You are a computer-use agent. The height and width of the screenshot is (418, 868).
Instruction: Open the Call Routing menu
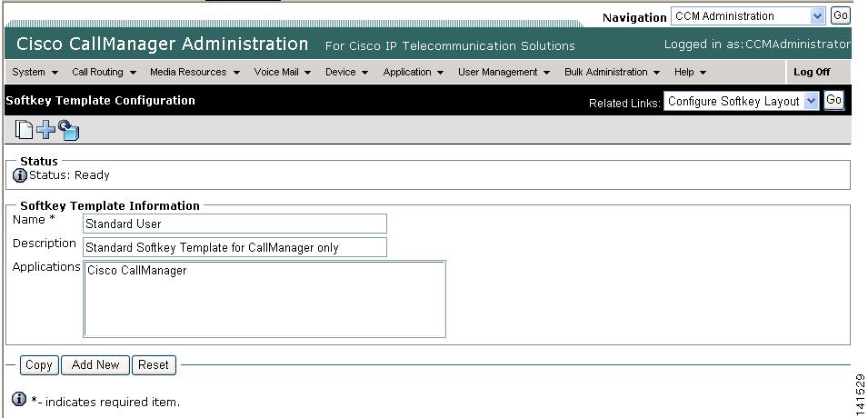[105, 72]
